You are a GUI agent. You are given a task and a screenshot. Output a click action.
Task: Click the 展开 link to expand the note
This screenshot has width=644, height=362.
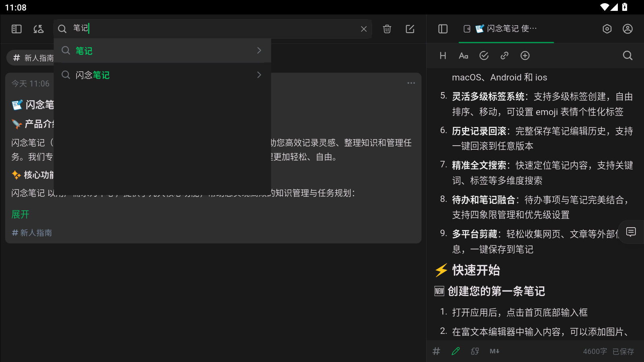coord(20,214)
